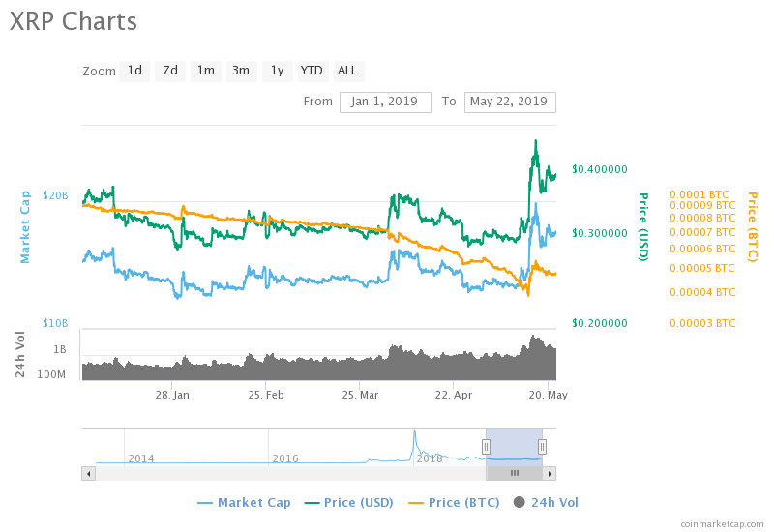Click the 0.00003 BTC axis label
774x532 pixels.
(x=702, y=323)
